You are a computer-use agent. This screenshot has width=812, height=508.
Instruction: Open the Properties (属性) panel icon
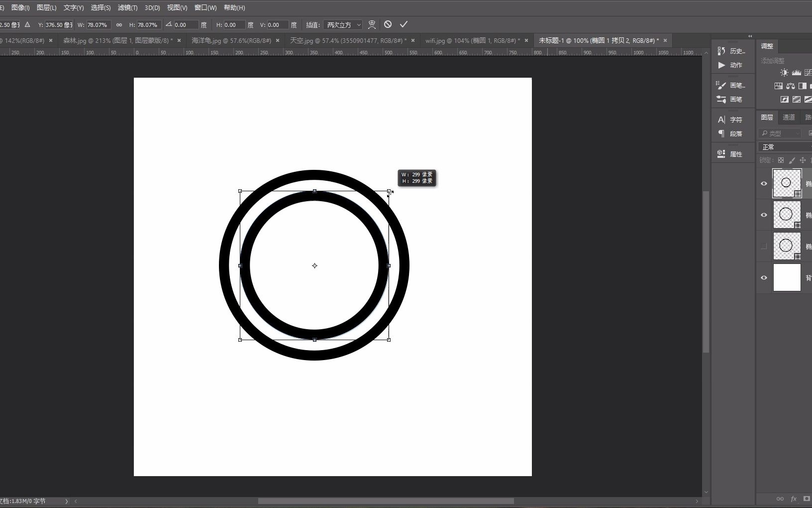pyautogui.click(x=721, y=154)
